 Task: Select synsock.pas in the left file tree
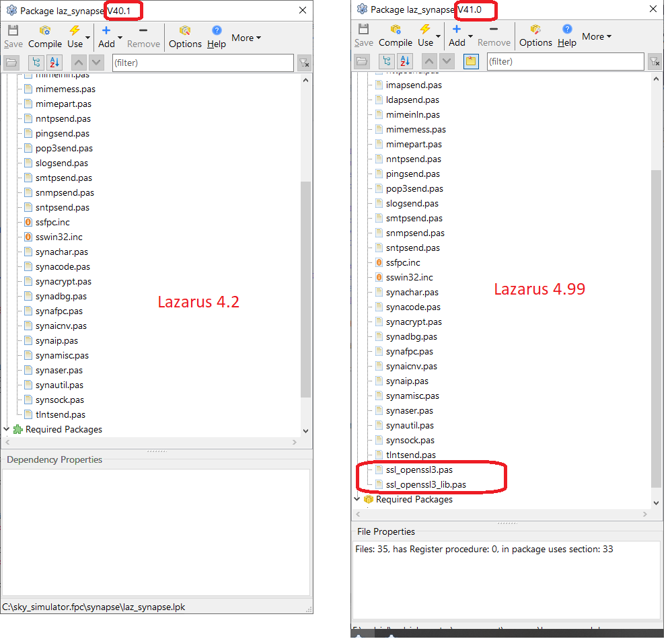60,400
